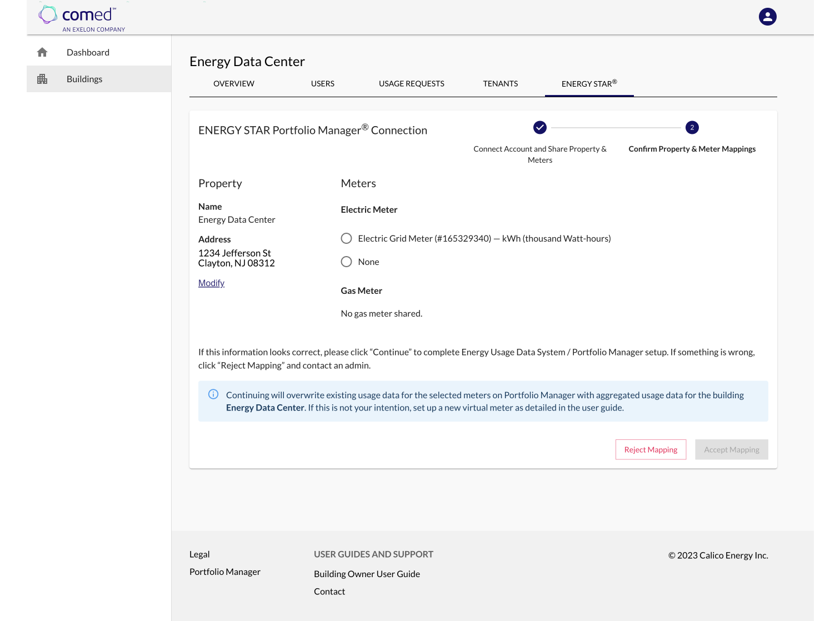
Task: Open Buildings in the sidebar
Action: tap(99, 79)
